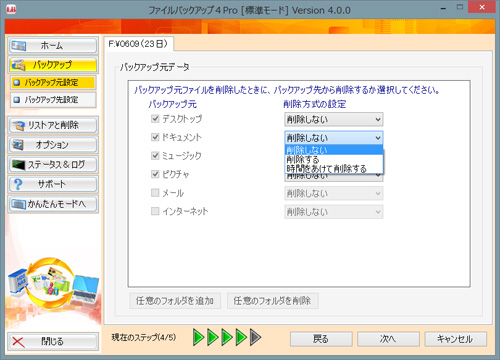
Task: Click 任意のフォルダを追加 button
Action: pos(175,301)
